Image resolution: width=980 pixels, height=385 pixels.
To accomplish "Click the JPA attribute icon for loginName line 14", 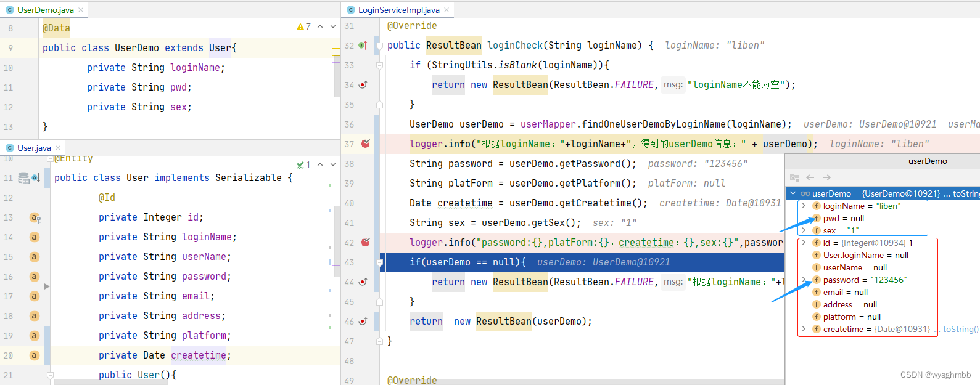I will (x=35, y=237).
